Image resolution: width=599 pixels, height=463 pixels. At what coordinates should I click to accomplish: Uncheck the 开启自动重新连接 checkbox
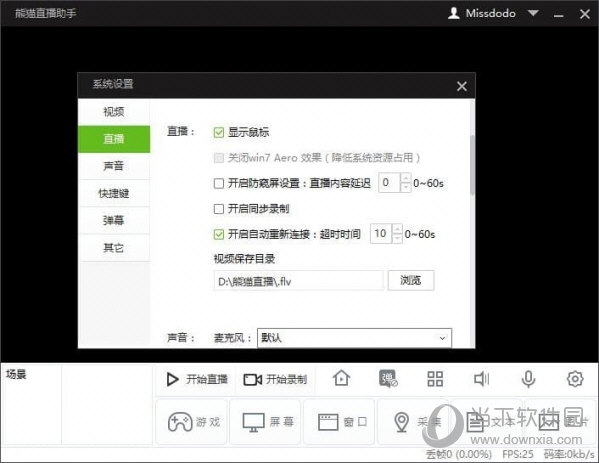tap(219, 234)
